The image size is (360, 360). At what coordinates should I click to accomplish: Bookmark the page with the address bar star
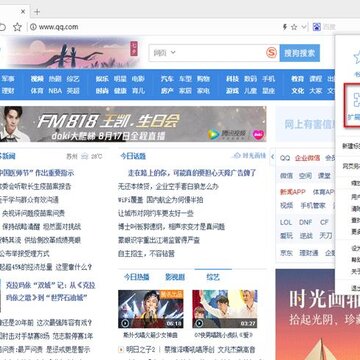click(x=17, y=27)
